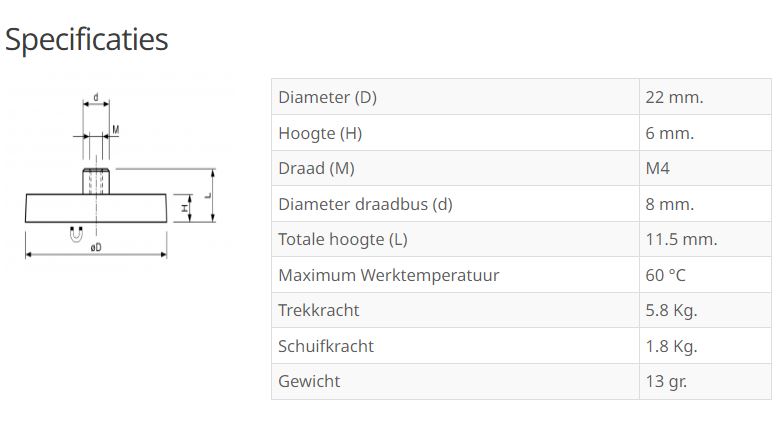Select the Totale hoogte (L) label
This screenshot has height=423, width=782.
pyautogui.click(x=343, y=239)
